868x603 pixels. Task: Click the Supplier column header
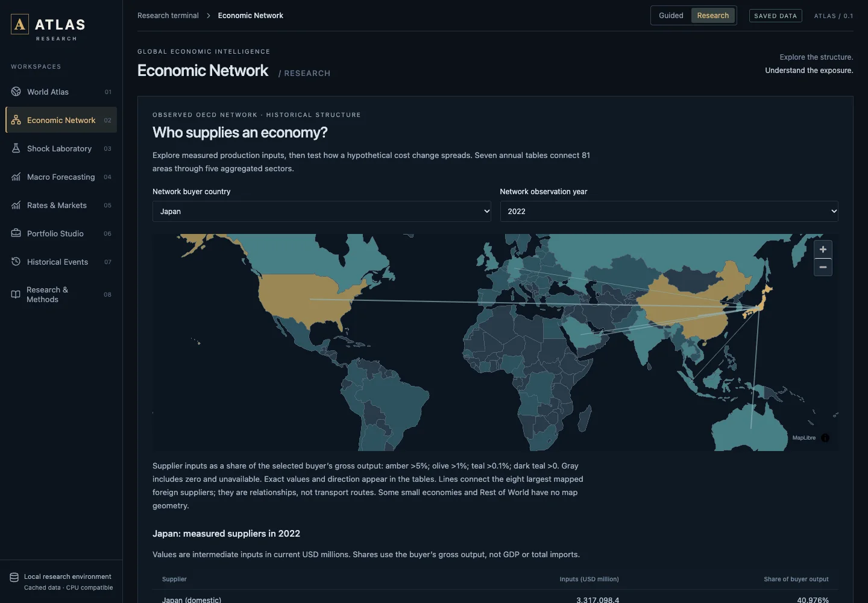coord(174,579)
